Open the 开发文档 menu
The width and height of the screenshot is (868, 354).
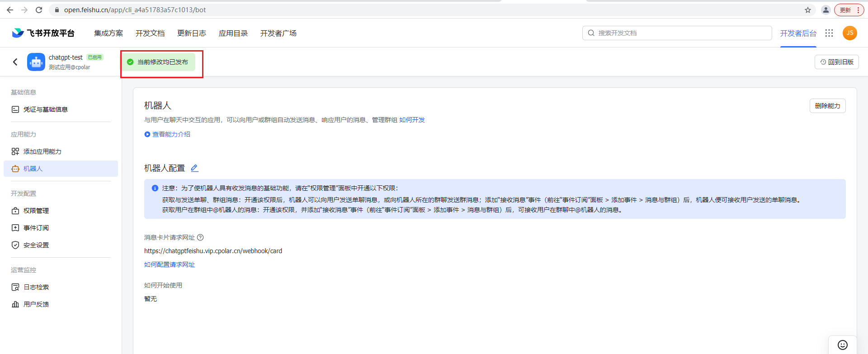(150, 33)
